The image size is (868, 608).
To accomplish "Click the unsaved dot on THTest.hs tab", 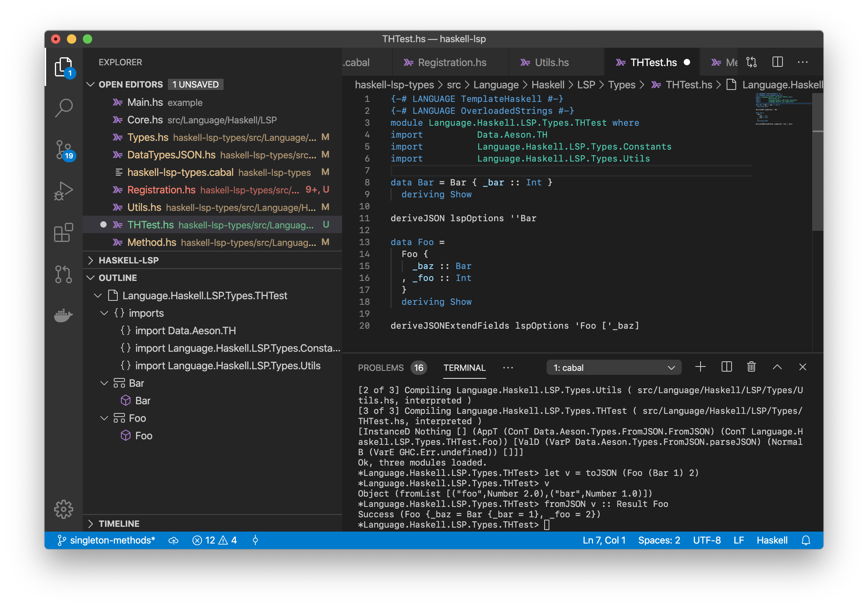I will coord(687,62).
